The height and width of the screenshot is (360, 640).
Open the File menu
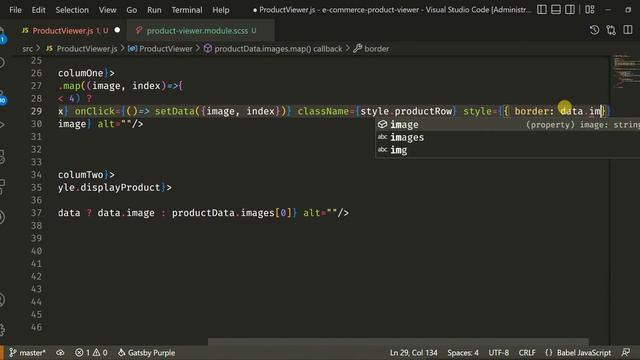coord(15,10)
